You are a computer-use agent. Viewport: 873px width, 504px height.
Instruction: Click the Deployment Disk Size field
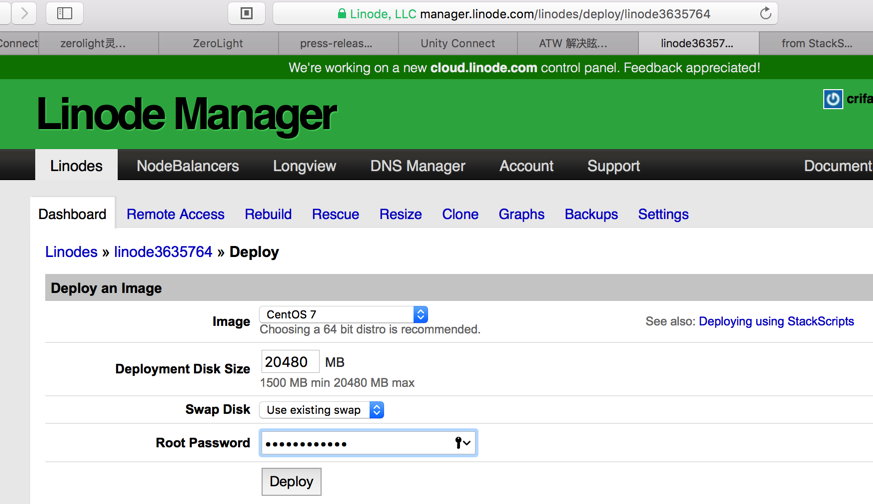290,362
